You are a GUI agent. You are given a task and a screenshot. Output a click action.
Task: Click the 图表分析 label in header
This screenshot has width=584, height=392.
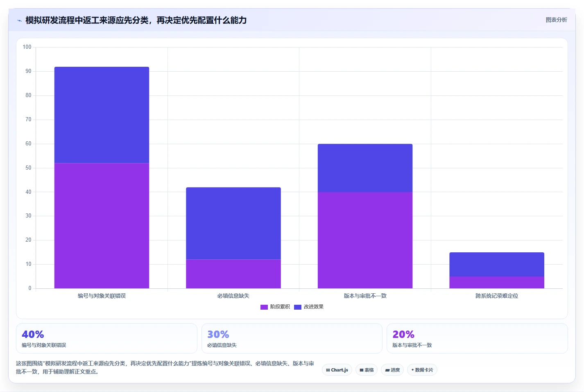(556, 20)
